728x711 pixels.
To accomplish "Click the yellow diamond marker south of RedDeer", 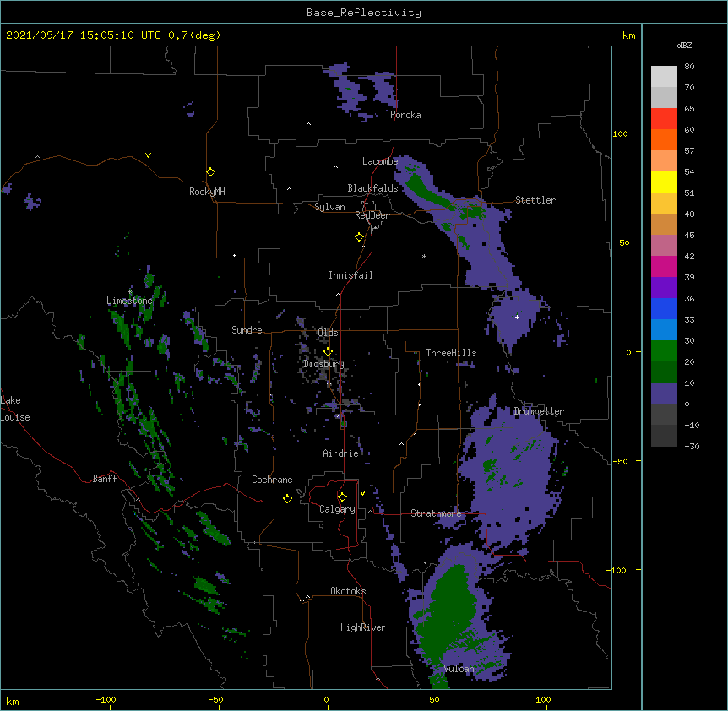I will [x=359, y=237].
